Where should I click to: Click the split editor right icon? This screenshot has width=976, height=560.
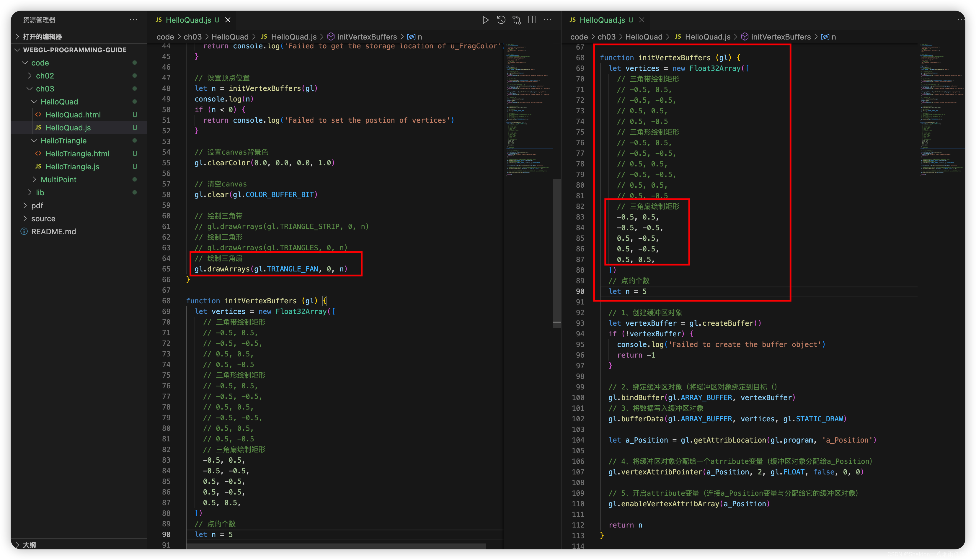tap(532, 20)
